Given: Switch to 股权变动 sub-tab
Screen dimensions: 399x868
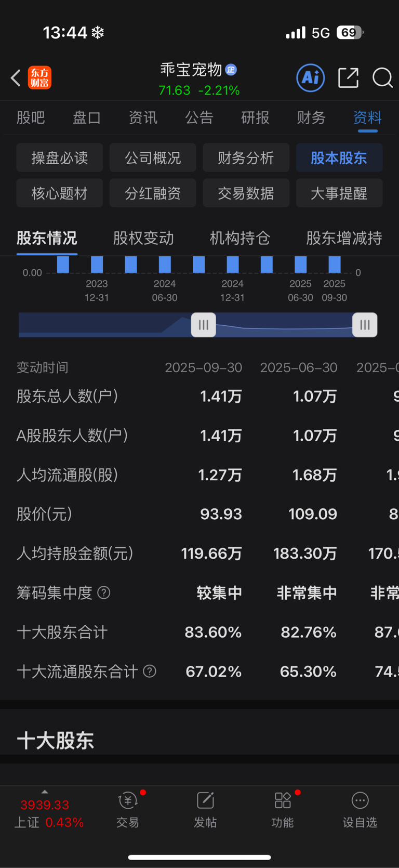Looking at the screenshot, I should 143,238.
